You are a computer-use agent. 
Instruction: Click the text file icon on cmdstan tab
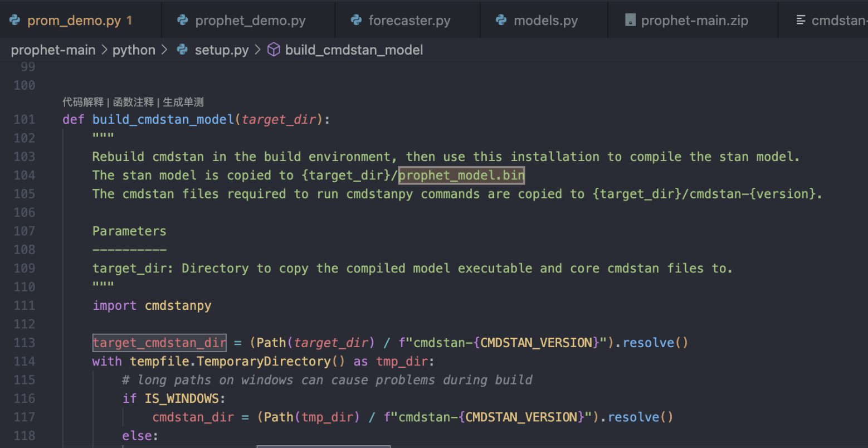tap(801, 21)
